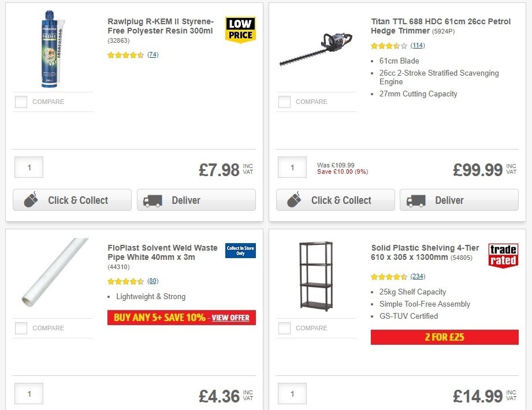Choose Click & Collect for FloPlast waste pipe
Viewport: 532px width, 410px height.
point(72,408)
